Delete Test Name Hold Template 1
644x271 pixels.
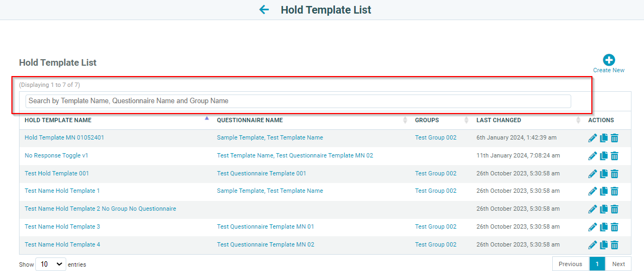[x=614, y=191]
